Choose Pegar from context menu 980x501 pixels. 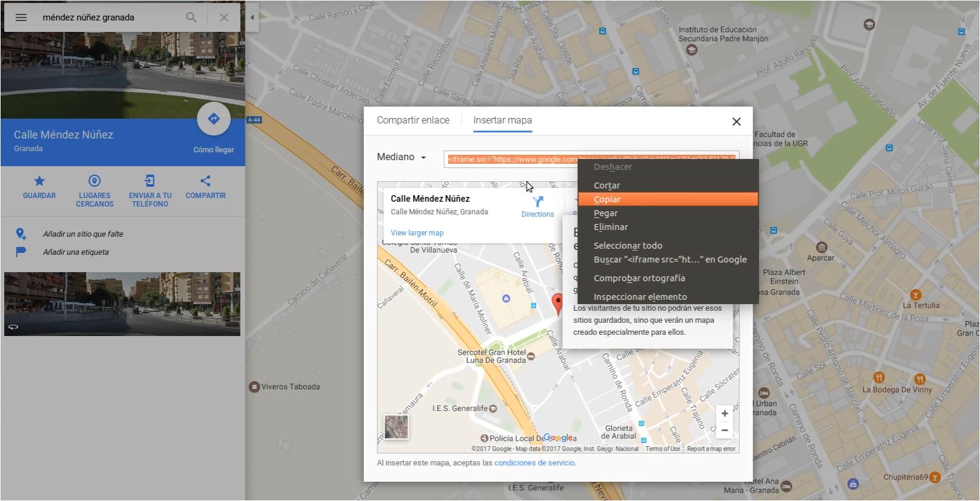(668, 213)
